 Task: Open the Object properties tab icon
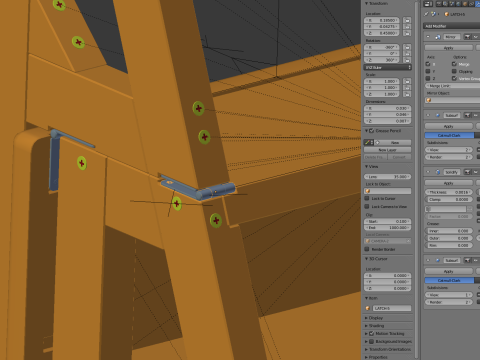pos(465,4)
